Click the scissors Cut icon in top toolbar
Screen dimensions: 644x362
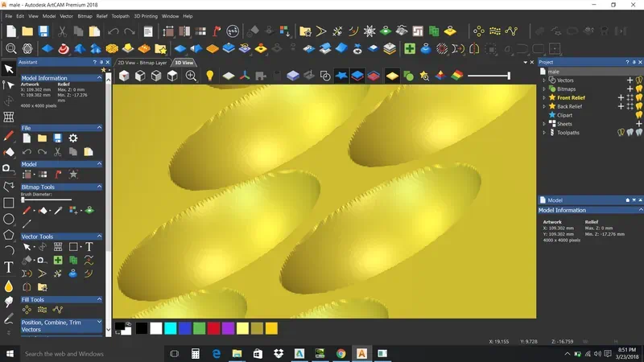(x=62, y=31)
